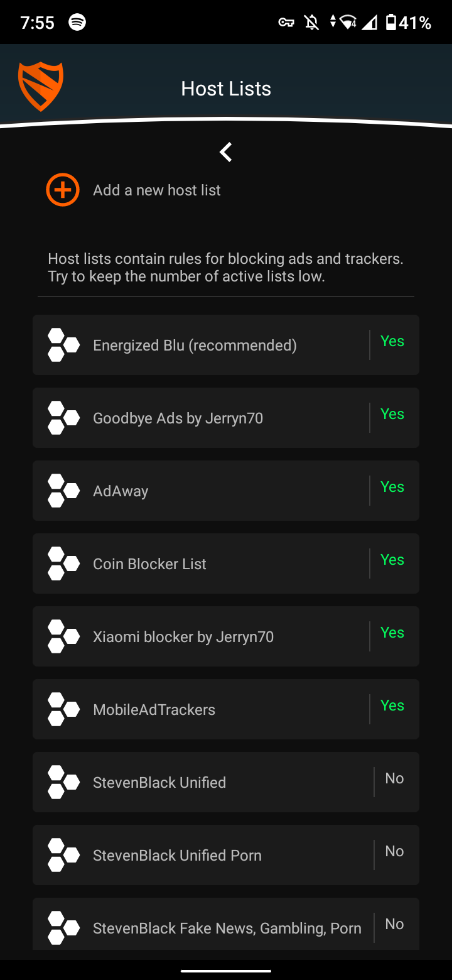
Task: Open the Xiaomi blocker by Jerryn70 entry
Action: [226, 636]
